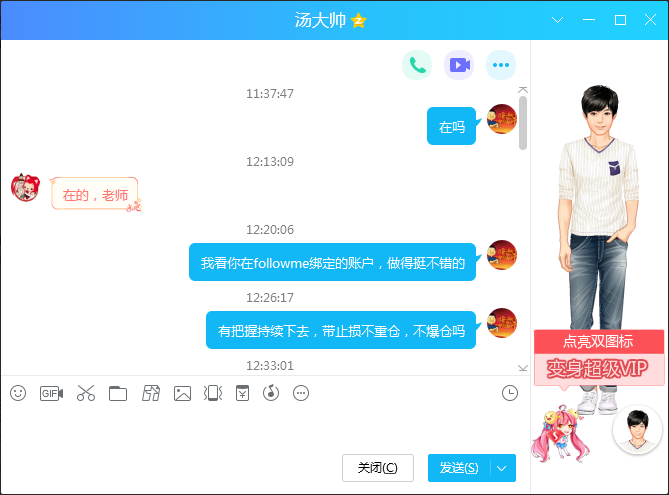The height and width of the screenshot is (495, 669).
Task: Click the 12:13:09 timestamp
Action: (x=270, y=162)
